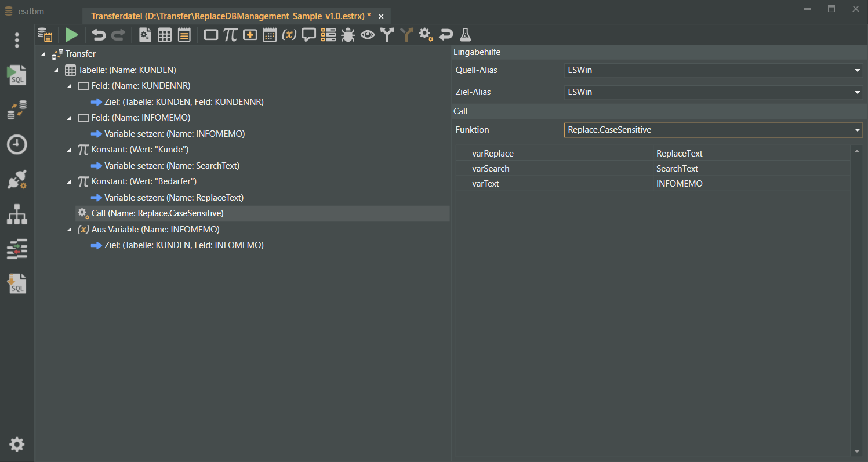Click the bug debug icon
The image size is (868, 462).
tap(348, 35)
